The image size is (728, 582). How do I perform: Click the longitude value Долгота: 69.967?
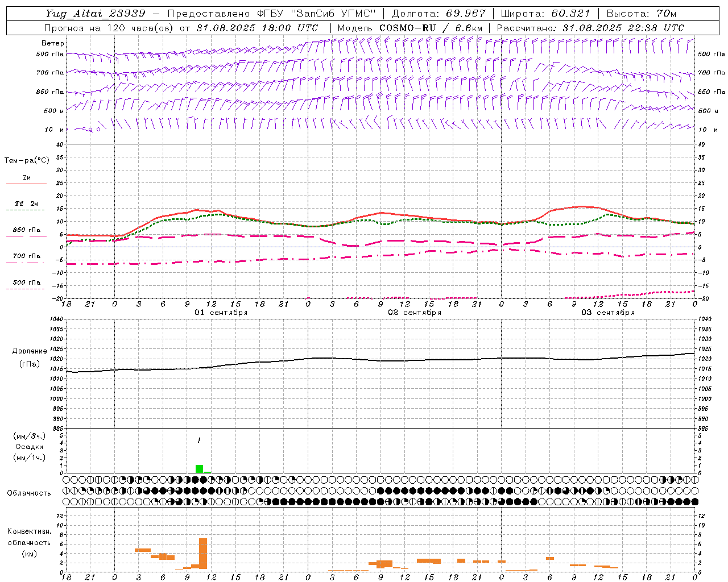click(x=439, y=14)
